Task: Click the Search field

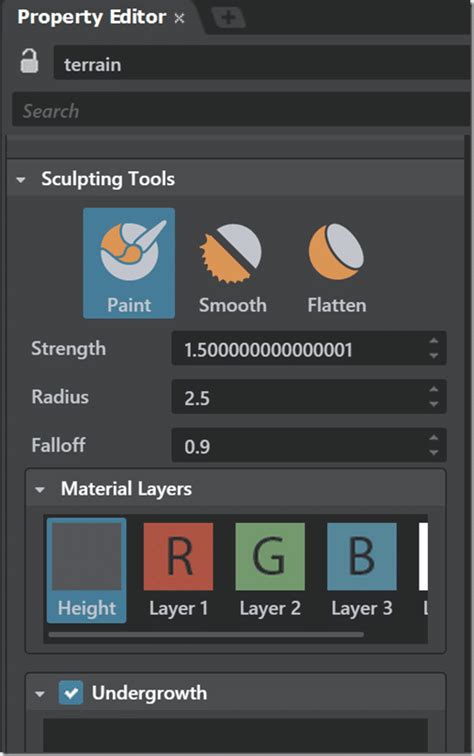Action: [241, 110]
